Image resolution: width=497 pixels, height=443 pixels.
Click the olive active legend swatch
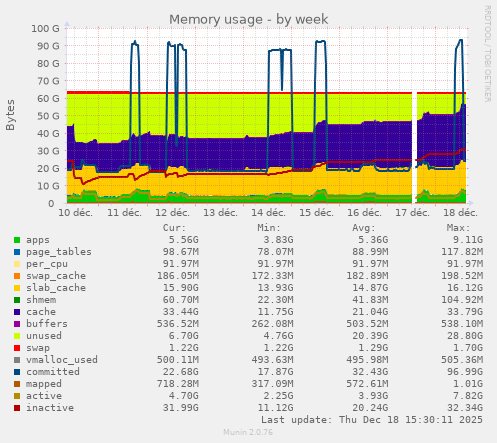[x=17, y=396]
